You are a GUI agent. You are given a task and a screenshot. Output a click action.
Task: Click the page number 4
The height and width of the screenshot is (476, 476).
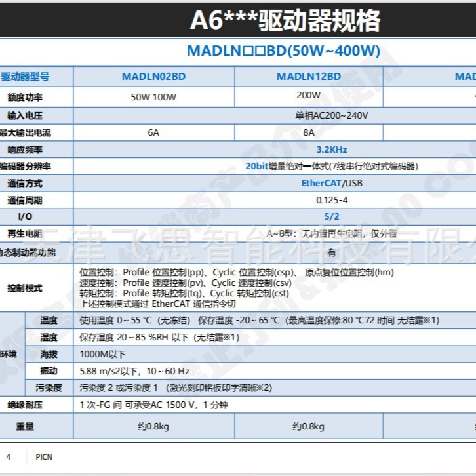point(9,457)
